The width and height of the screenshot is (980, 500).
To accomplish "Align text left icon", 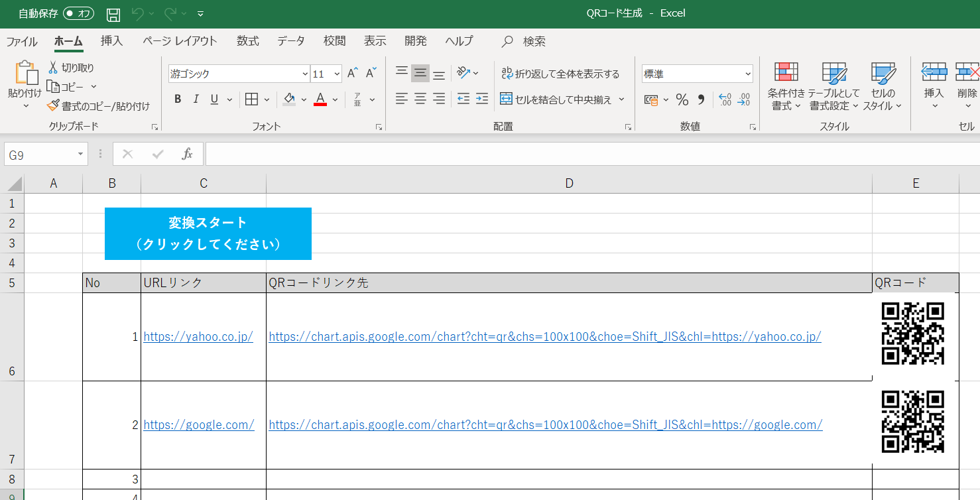I will pyautogui.click(x=402, y=99).
